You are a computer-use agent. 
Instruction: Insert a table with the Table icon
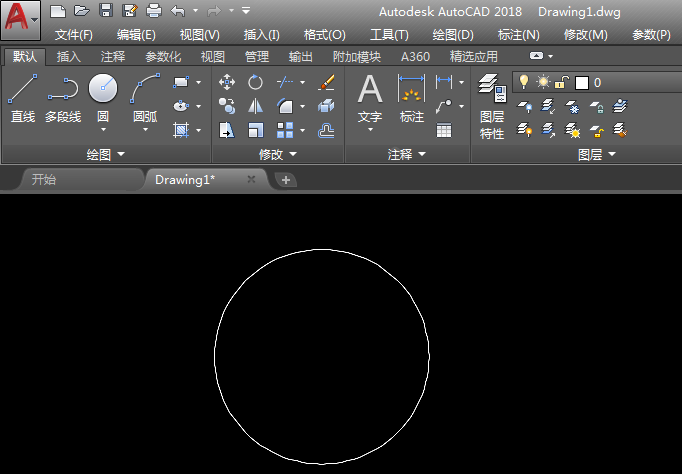[444, 130]
